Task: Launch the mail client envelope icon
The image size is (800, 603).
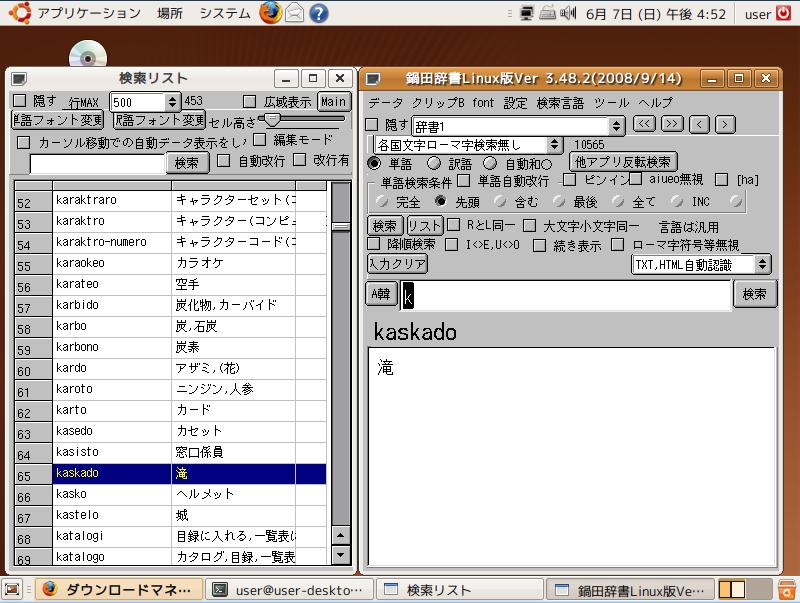Action: 294,13
